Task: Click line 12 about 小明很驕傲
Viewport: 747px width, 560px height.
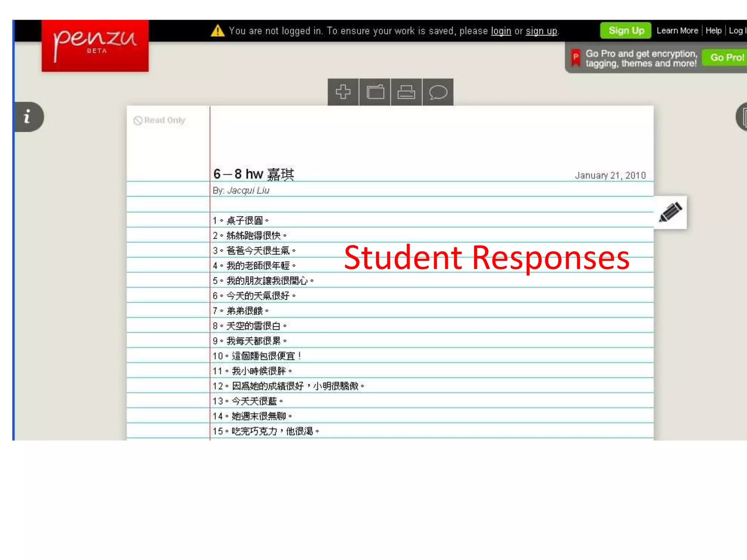Action: pyautogui.click(x=289, y=386)
